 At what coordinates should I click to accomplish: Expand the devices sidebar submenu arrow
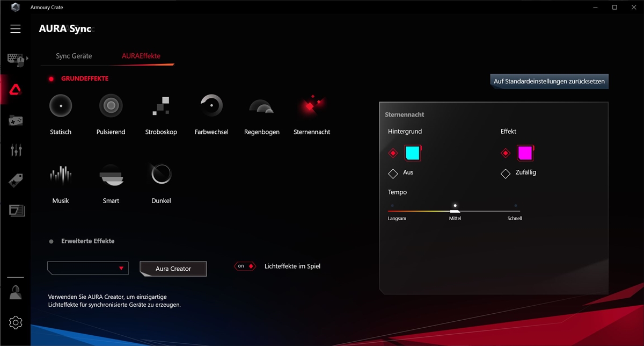(27, 57)
